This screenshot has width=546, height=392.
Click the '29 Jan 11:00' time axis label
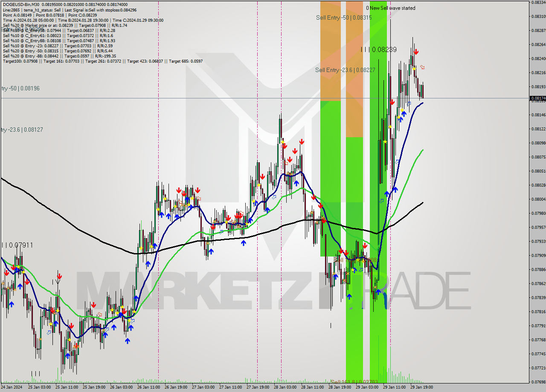(394, 387)
